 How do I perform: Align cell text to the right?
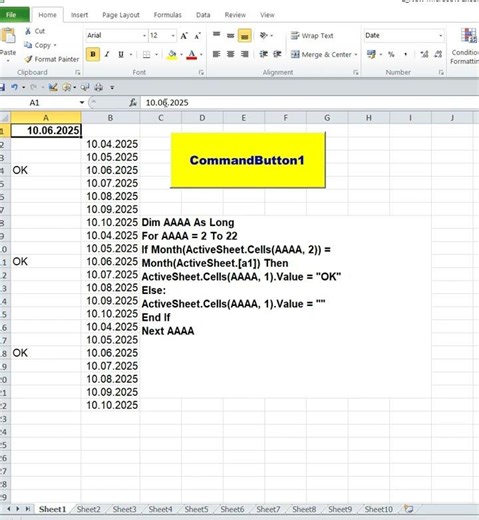tap(244, 54)
